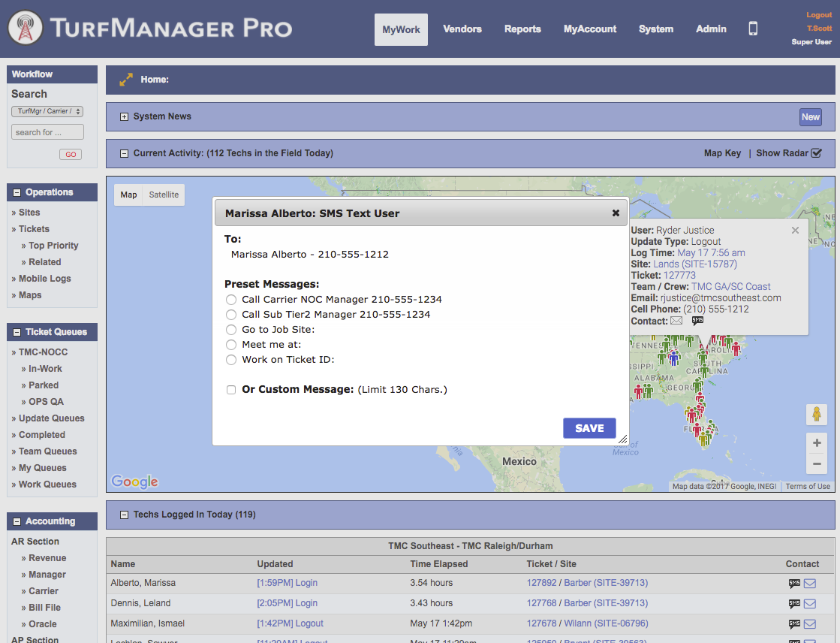The height and width of the screenshot is (643, 840).
Task: Click the TurfManager Pro tower logo
Action: [26, 27]
